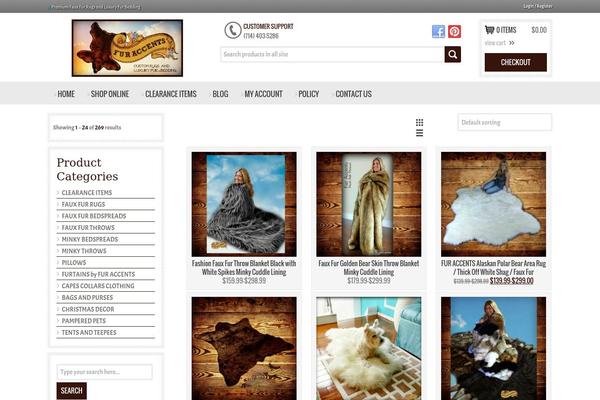600x400 pixels.
Task: Open the Default sorting dropdown
Action: [505, 122]
